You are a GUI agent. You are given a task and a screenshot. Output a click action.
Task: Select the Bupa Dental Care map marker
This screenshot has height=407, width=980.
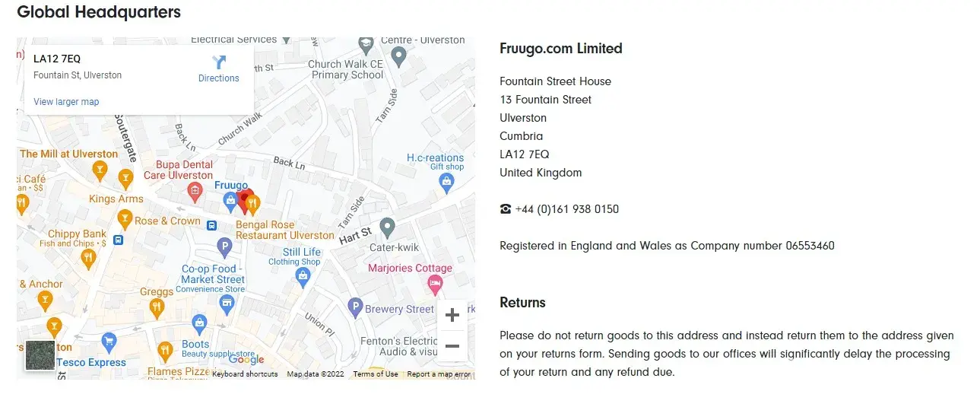pos(195,189)
